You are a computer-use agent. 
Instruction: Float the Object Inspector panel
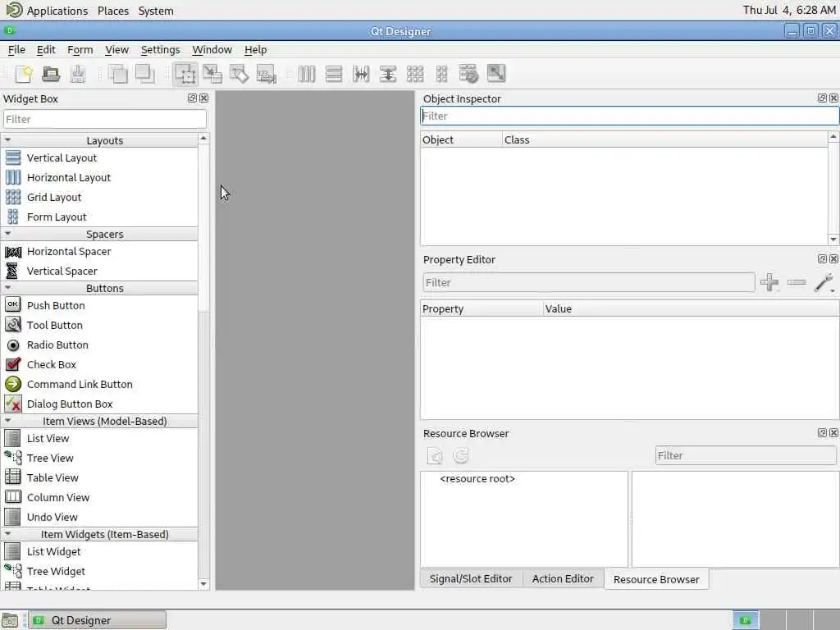click(x=822, y=98)
